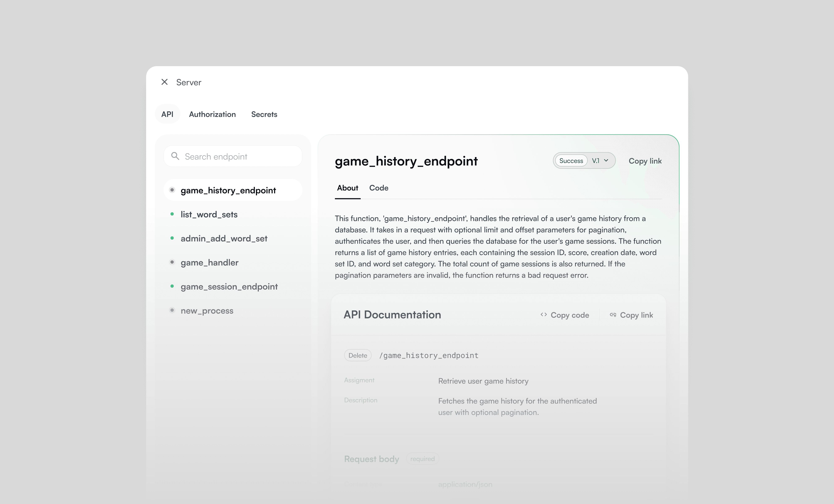Click the Delete method badge

(x=358, y=355)
